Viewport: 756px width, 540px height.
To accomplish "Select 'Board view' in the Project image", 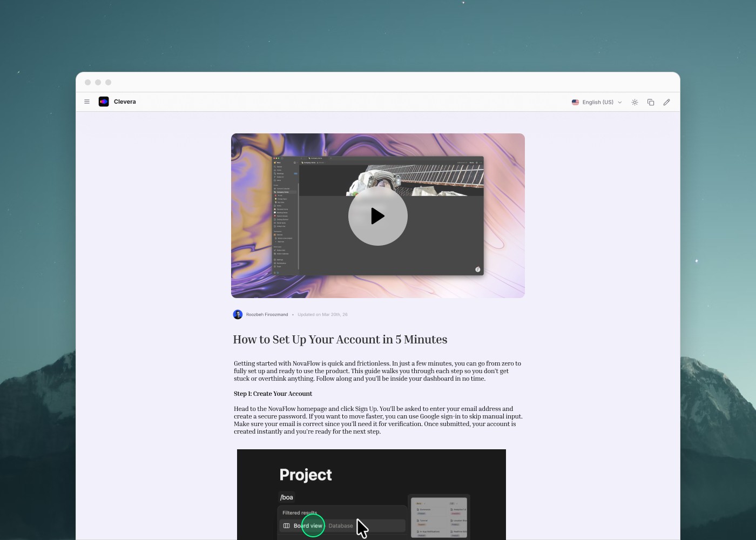I will pyautogui.click(x=308, y=525).
